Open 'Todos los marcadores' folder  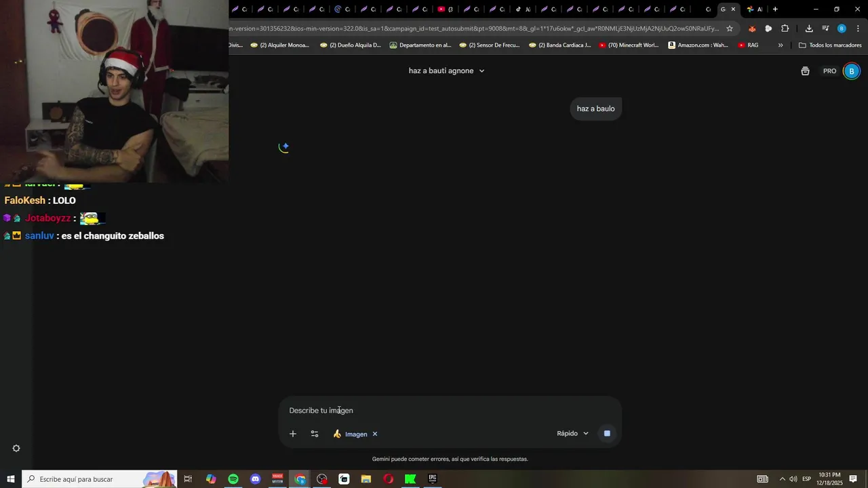(x=830, y=45)
